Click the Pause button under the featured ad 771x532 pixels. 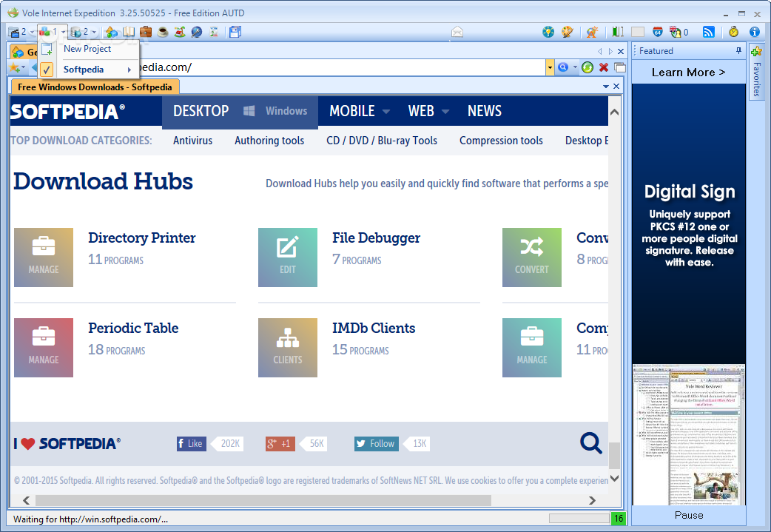click(689, 515)
